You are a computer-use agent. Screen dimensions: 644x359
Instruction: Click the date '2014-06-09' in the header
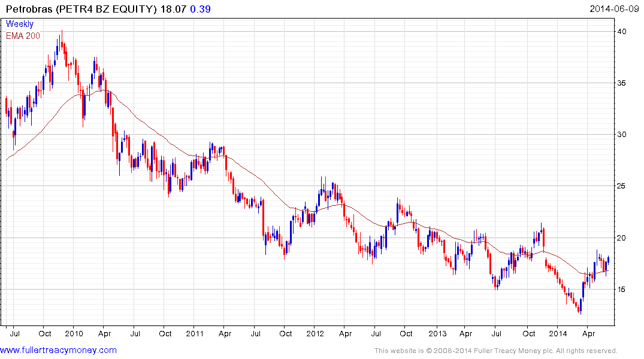point(615,9)
